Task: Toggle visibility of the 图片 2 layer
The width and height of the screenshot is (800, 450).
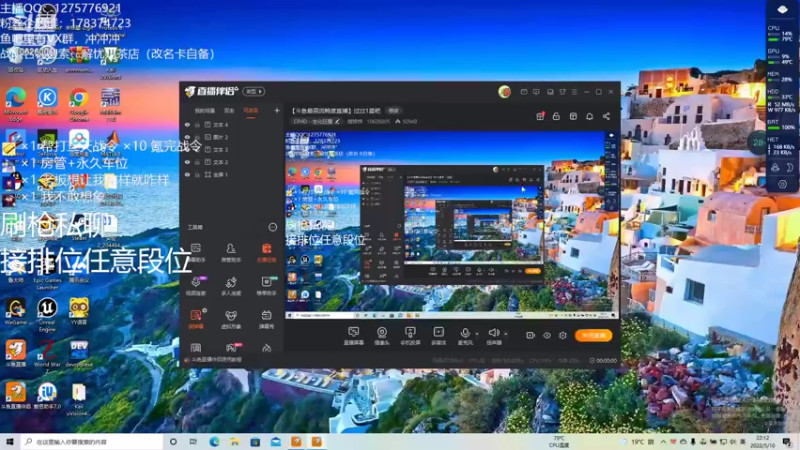Action: pyautogui.click(x=187, y=137)
